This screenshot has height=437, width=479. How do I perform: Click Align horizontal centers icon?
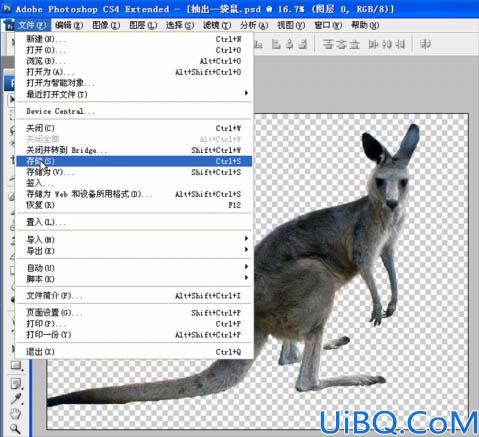[x=289, y=44]
